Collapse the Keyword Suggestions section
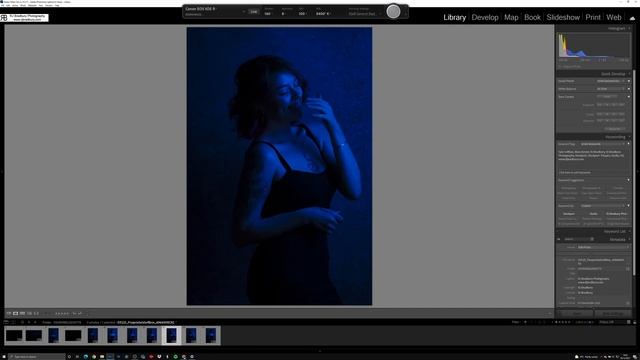The width and height of the screenshot is (640, 360). click(x=628, y=180)
